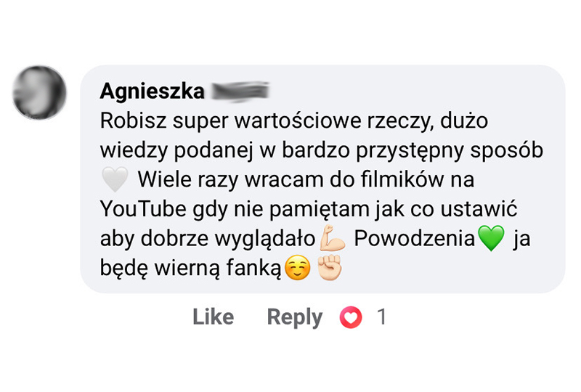Click the red heart reaction icon
Image resolution: width=581 pixels, height=392 pixels.
click(x=351, y=317)
